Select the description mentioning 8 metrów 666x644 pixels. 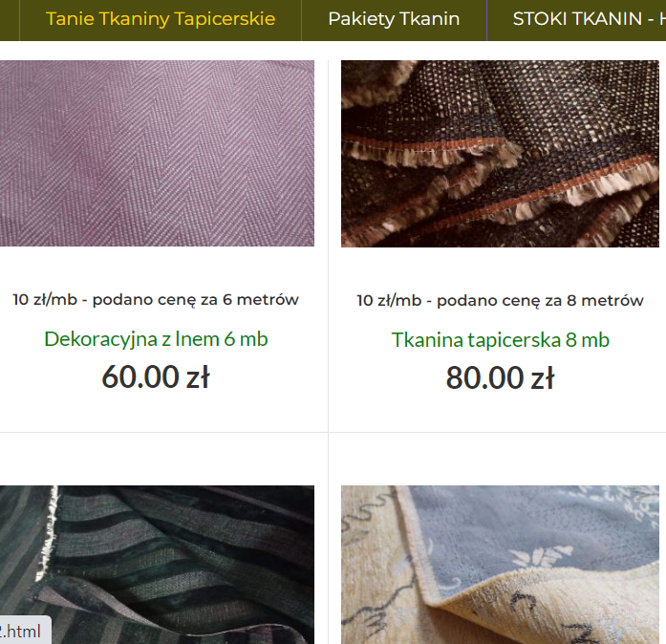[x=500, y=301]
